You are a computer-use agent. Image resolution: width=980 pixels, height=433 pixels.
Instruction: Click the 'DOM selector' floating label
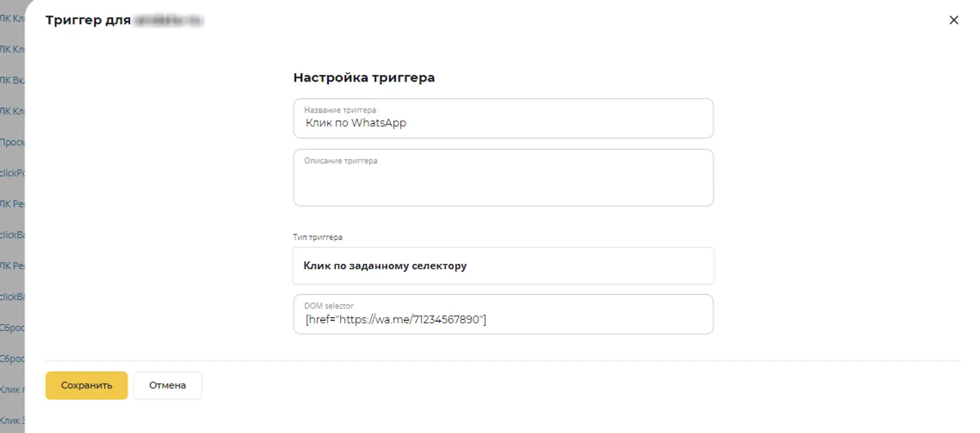pyautogui.click(x=328, y=305)
